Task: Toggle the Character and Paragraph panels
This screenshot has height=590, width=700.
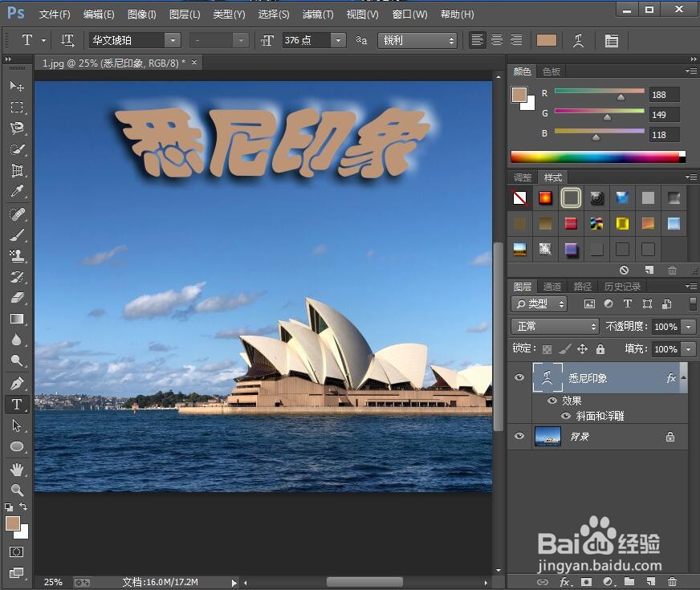Action: [612, 40]
